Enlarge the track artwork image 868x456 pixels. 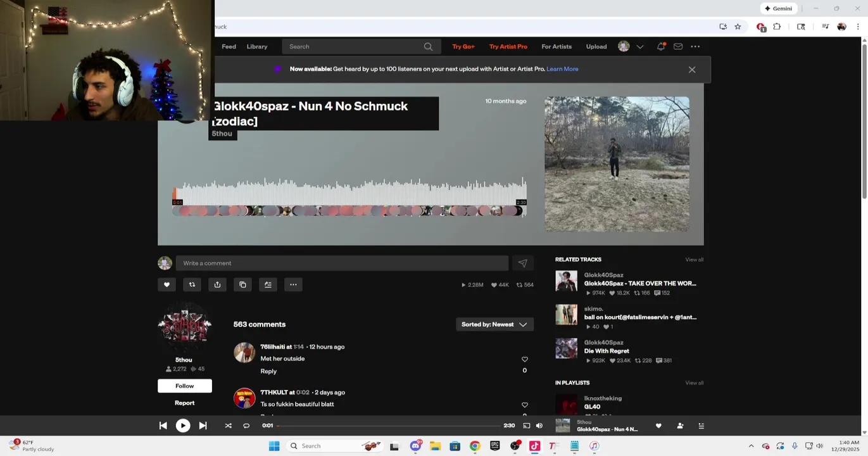click(x=617, y=164)
